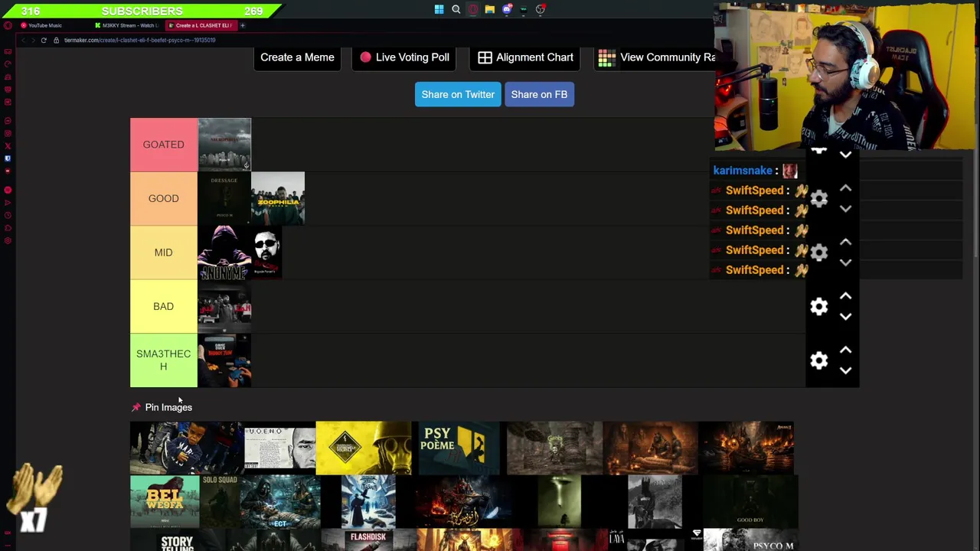The width and height of the screenshot is (980, 551).
Task: Pick the GOOD BOY cover
Action: (750, 502)
